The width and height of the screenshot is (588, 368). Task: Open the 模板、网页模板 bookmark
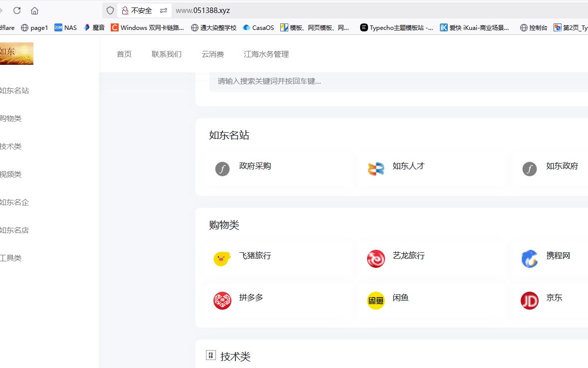(315, 28)
